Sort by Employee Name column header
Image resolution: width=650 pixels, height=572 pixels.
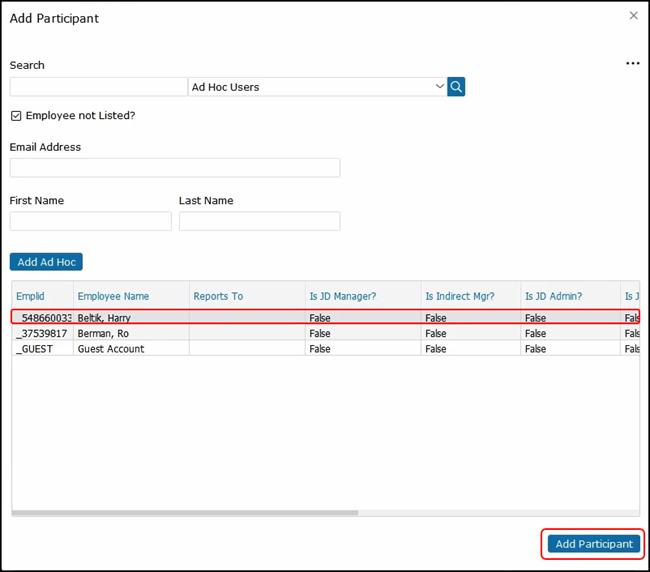[113, 296]
